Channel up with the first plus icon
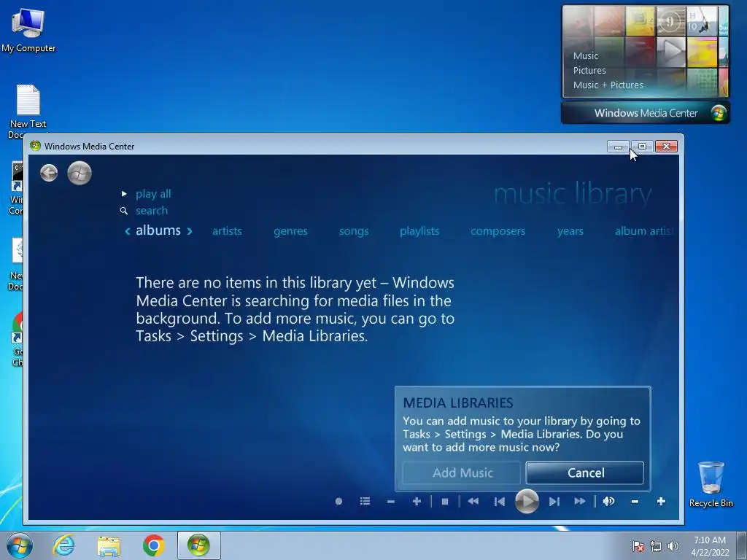 click(417, 502)
